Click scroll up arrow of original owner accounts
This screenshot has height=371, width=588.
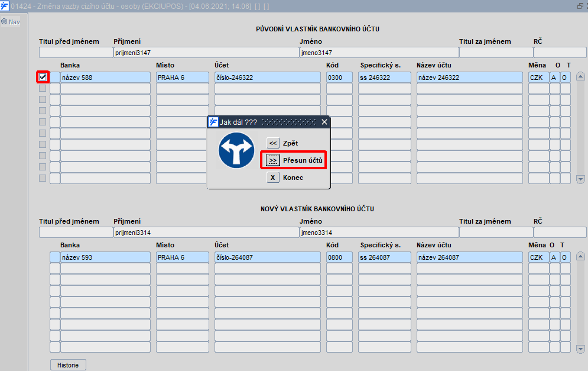coord(580,76)
